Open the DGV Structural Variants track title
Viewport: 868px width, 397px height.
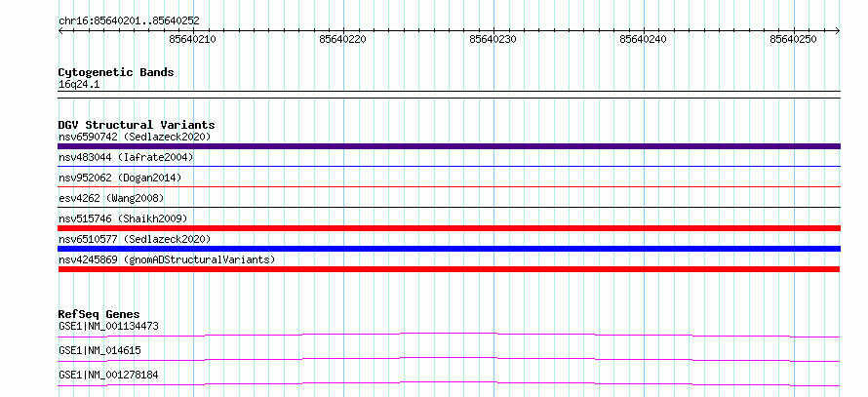pos(137,125)
